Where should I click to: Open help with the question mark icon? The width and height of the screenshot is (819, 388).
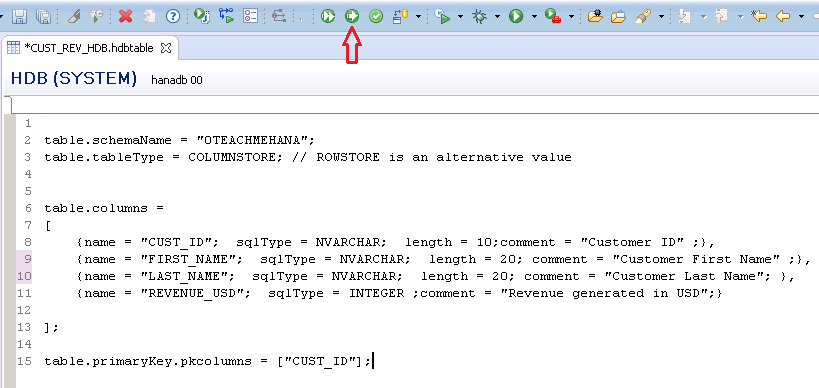(173, 17)
